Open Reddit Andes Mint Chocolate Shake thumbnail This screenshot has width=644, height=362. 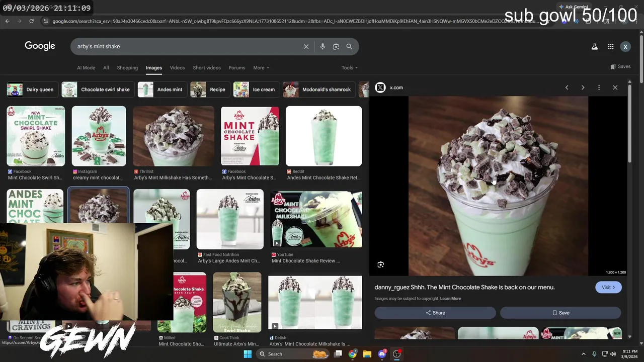point(324,136)
